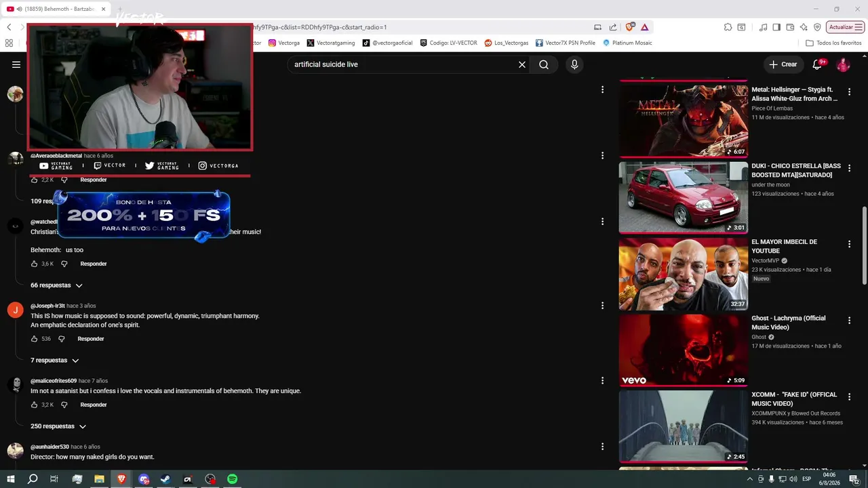The width and height of the screenshot is (868, 488).
Task: Open the Todos los favoritos folder
Action: 833,43
